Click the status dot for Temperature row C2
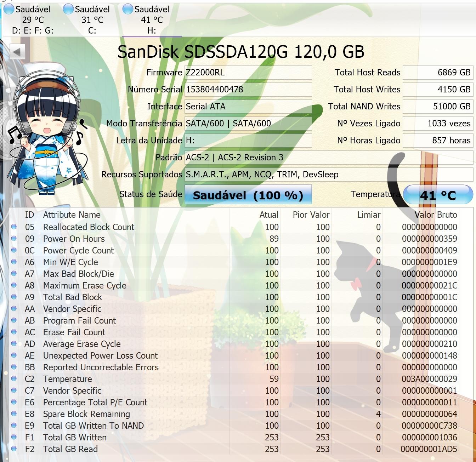 [14, 379]
